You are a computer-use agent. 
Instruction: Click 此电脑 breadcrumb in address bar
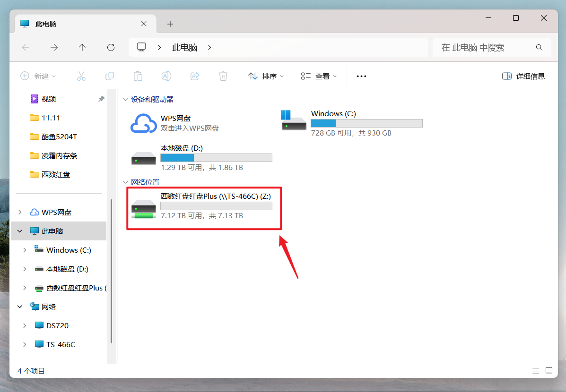click(x=184, y=47)
